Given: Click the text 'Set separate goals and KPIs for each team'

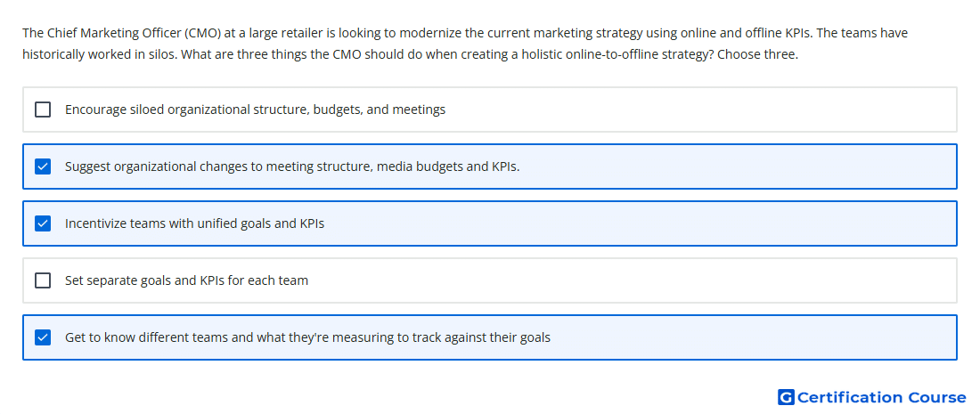Looking at the screenshot, I should (x=186, y=280).
